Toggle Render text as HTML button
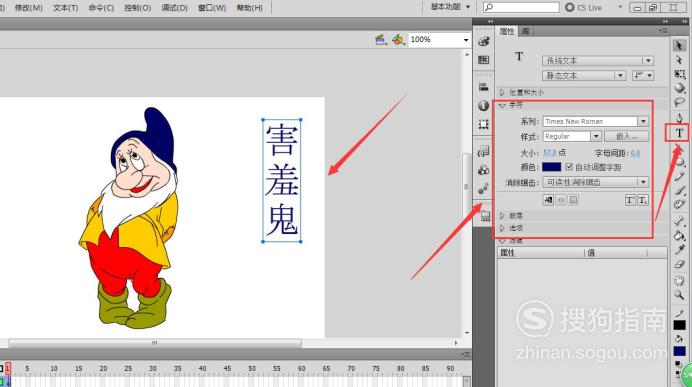The image size is (692, 387). point(561,200)
